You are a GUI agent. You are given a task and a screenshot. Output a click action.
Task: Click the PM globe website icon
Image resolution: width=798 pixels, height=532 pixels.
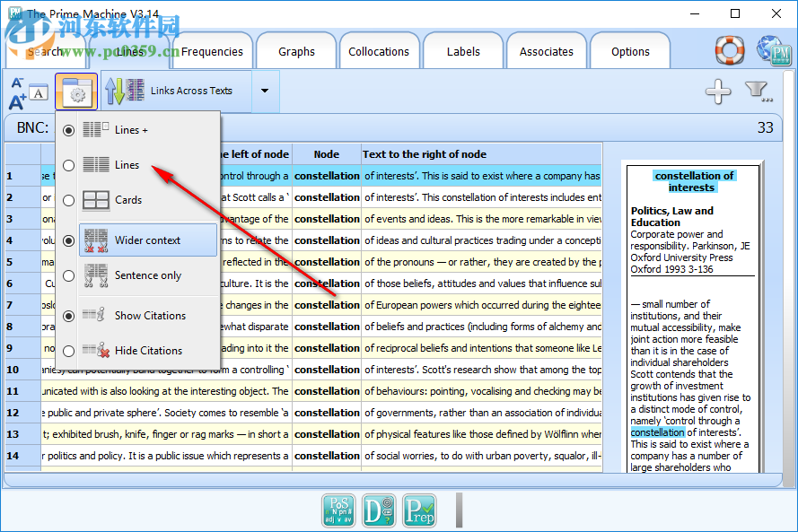point(774,50)
